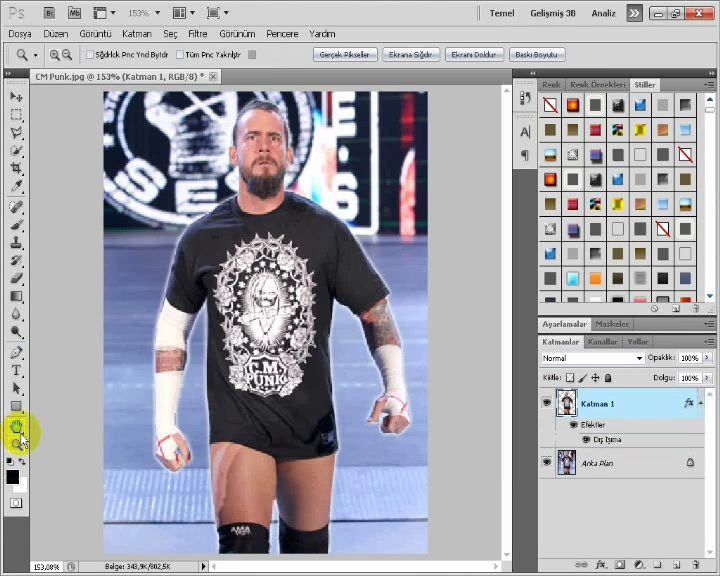This screenshot has height=576, width=720.
Task: Switch to Analiz workspace
Action: tap(603, 13)
